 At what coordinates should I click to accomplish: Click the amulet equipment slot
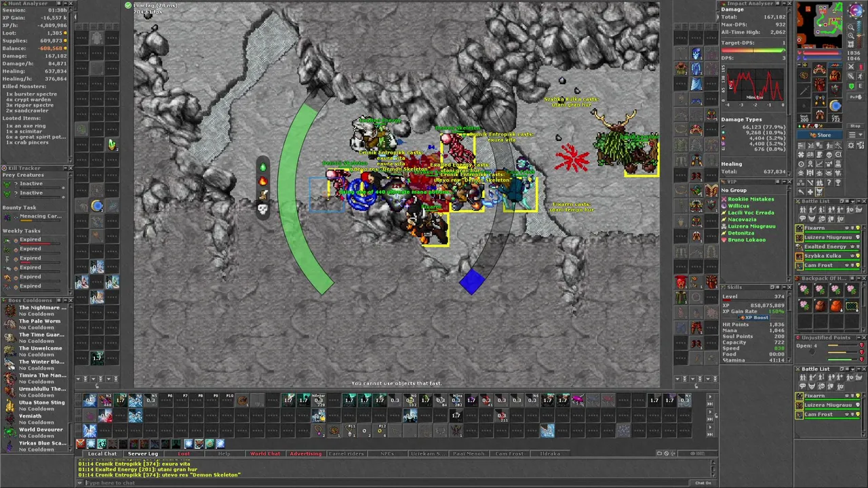(805, 75)
